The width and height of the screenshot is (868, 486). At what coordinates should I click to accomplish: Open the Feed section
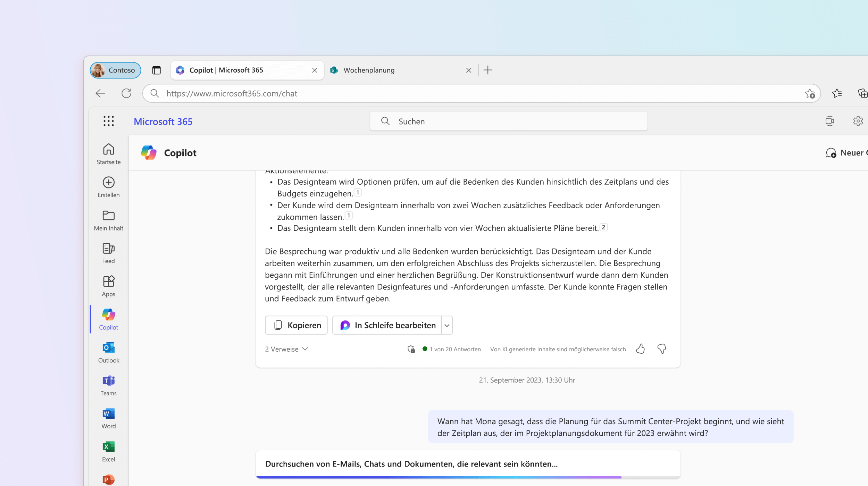point(109,253)
